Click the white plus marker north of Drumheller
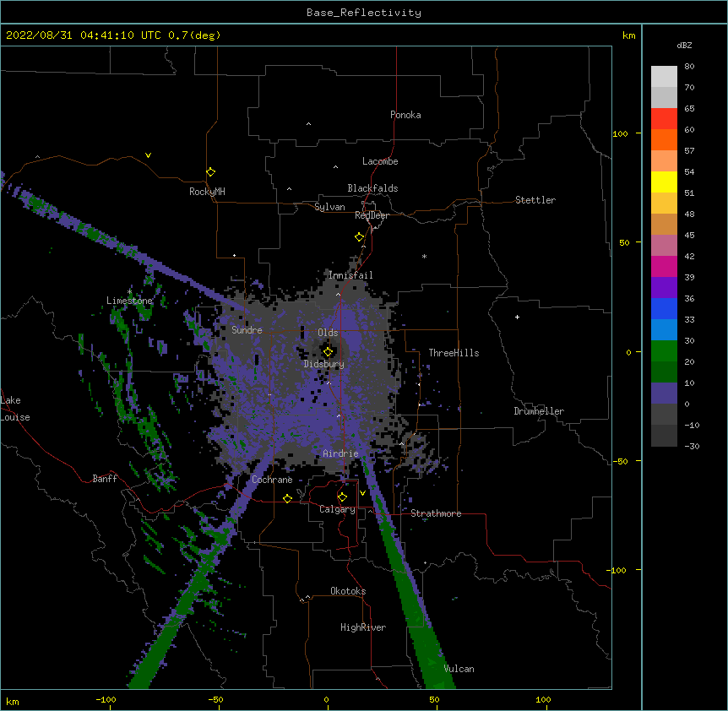728x711 pixels. 517,317
